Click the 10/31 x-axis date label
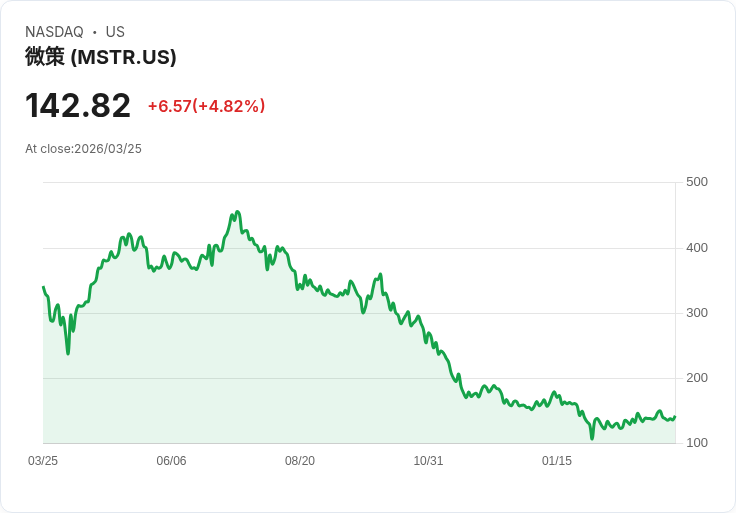The width and height of the screenshot is (736, 513). pyautogui.click(x=428, y=461)
